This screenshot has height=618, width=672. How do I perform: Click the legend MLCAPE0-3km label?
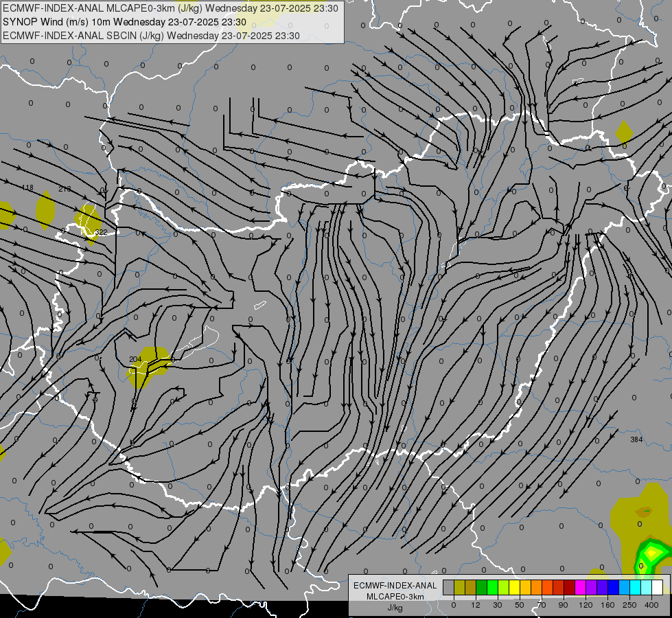click(395, 597)
